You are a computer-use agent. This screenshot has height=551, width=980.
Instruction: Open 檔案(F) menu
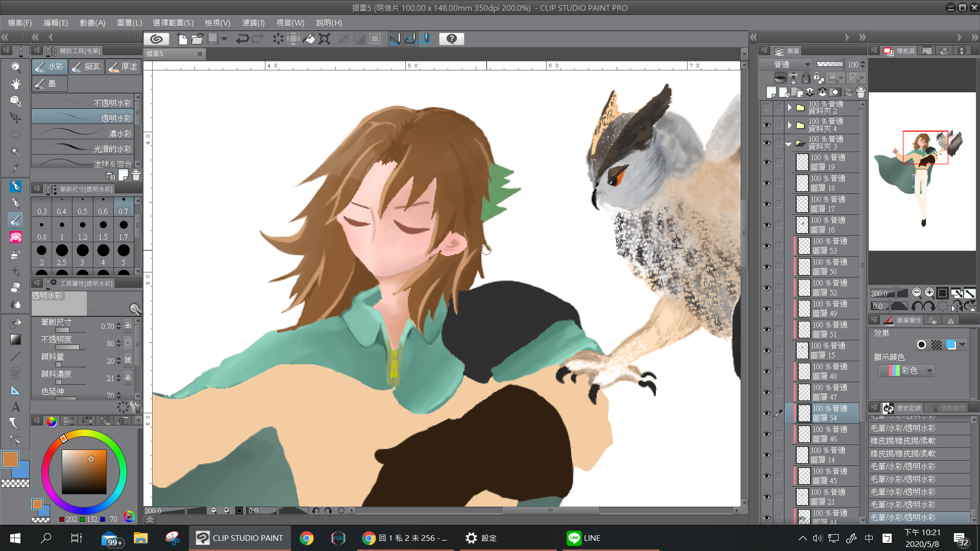pyautogui.click(x=20, y=23)
